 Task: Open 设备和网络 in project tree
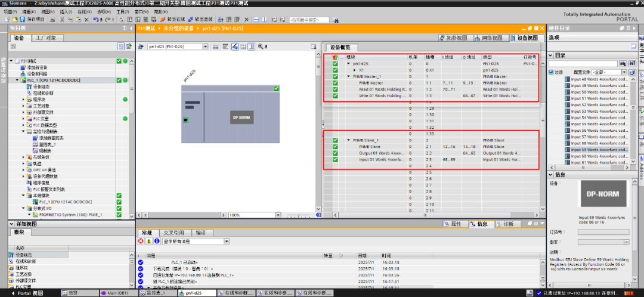point(36,73)
